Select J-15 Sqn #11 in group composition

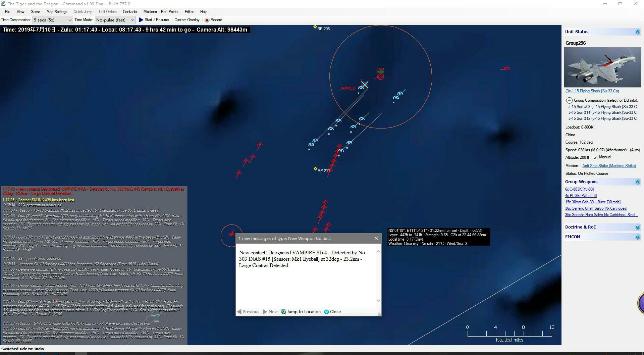click(x=602, y=112)
